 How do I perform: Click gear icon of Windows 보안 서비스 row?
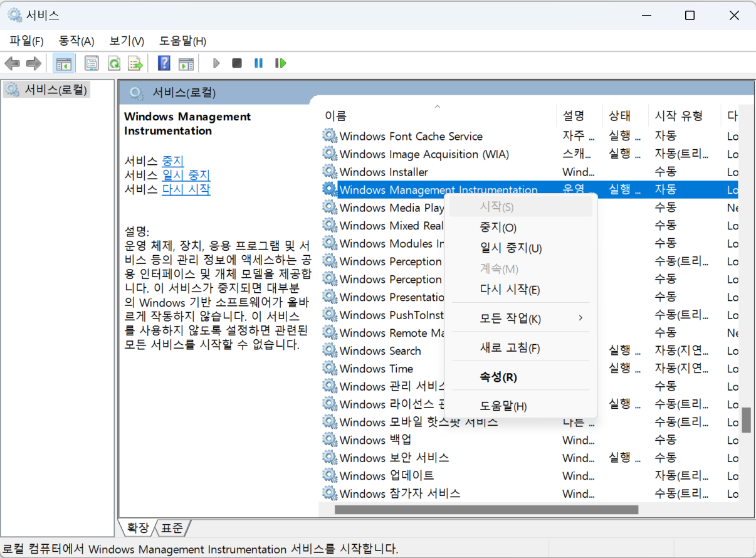tap(329, 458)
